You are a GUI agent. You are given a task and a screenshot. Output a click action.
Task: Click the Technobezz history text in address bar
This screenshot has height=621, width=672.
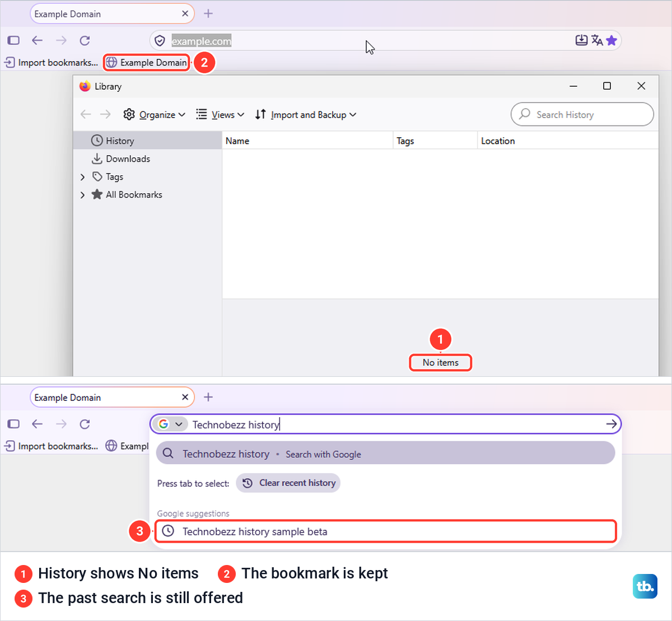(x=236, y=424)
